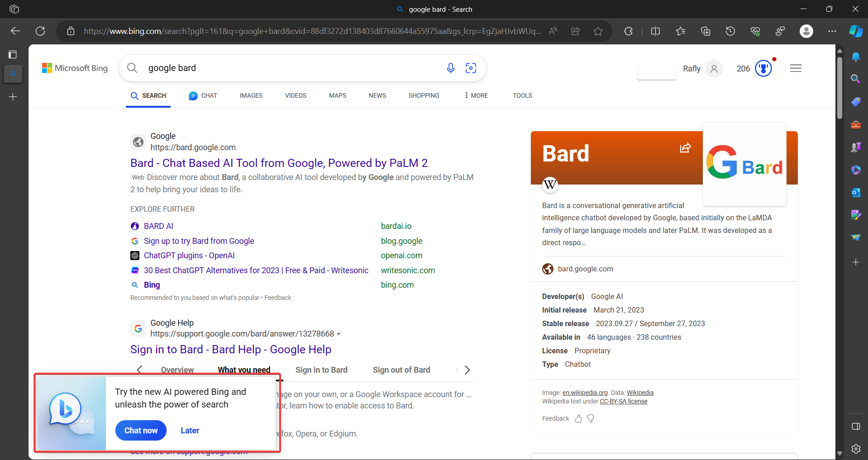The height and width of the screenshot is (460, 868).
Task: Click the Chat now button
Action: pos(140,430)
